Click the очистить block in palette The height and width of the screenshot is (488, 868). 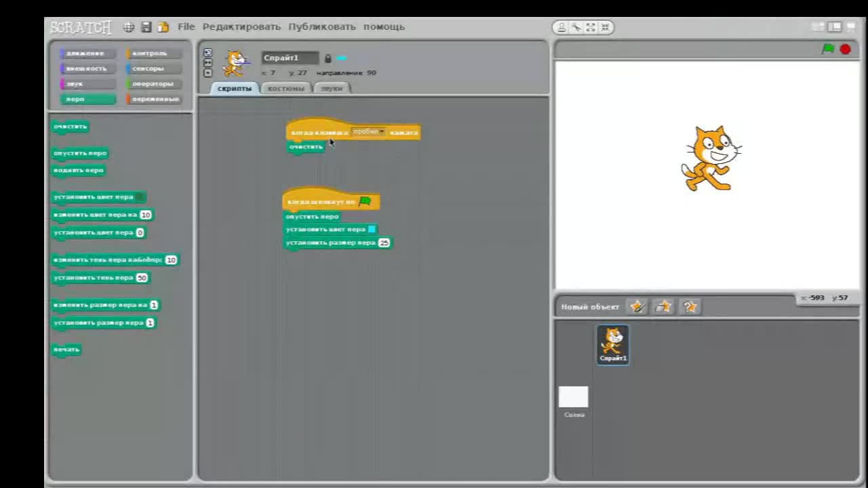pyautogui.click(x=71, y=127)
